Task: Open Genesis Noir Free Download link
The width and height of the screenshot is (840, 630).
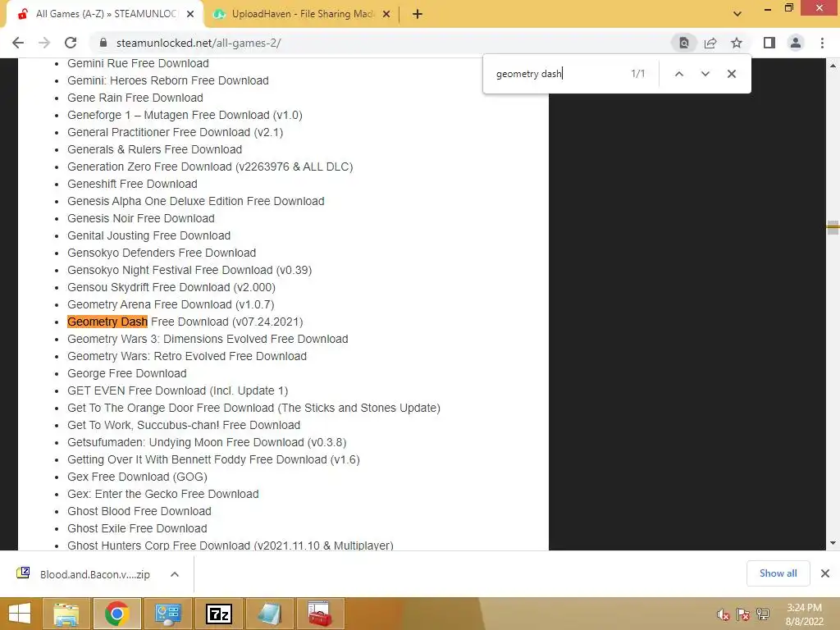Action: point(141,218)
